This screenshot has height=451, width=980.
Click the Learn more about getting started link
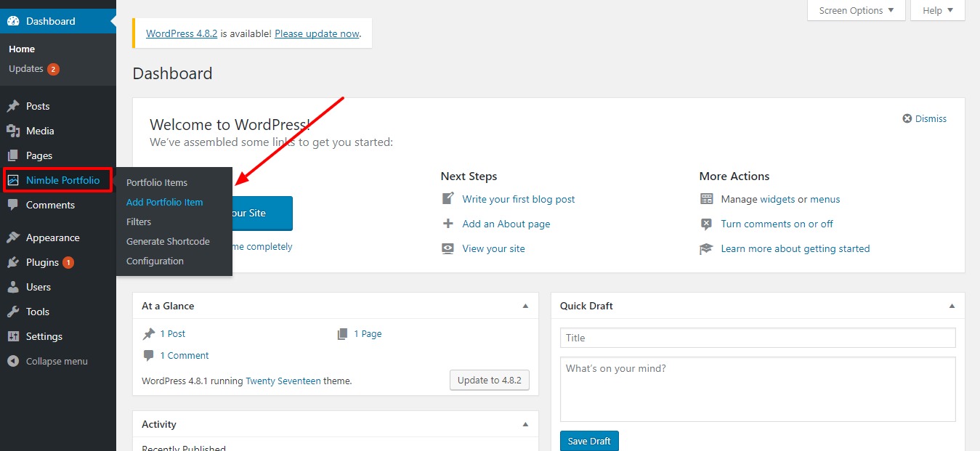[795, 248]
